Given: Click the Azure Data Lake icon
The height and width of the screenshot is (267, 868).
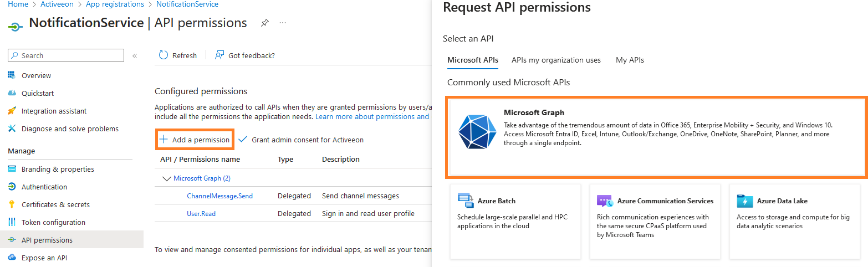Looking at the screenshot, I should pos(744,201).
